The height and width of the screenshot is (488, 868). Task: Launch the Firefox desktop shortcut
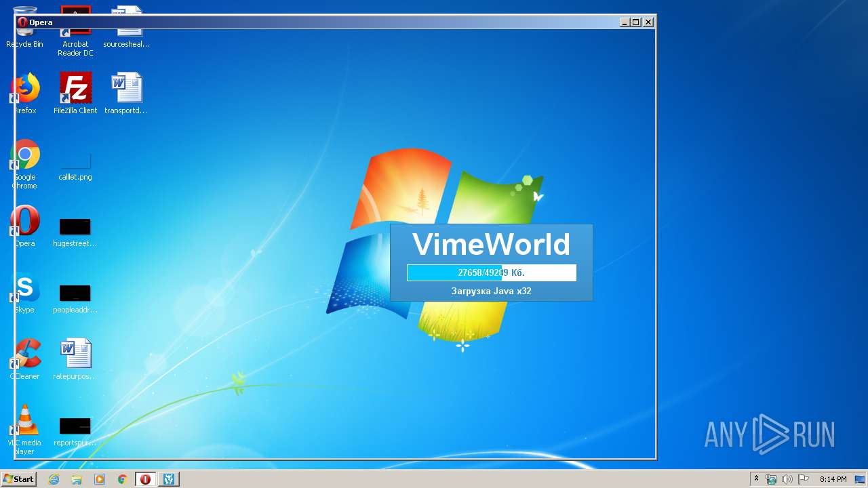click(25, 94)
